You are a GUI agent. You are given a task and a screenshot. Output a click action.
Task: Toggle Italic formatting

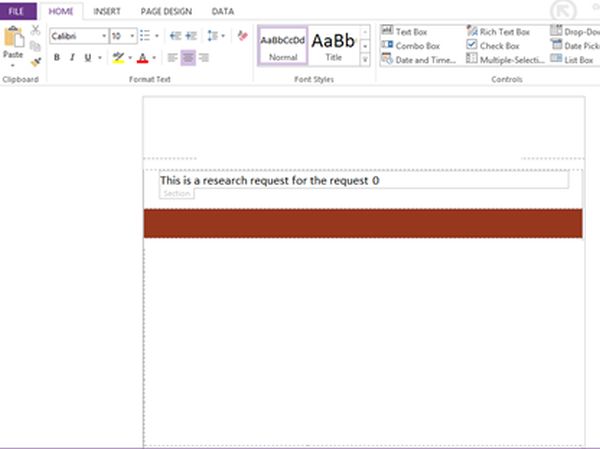72,57
